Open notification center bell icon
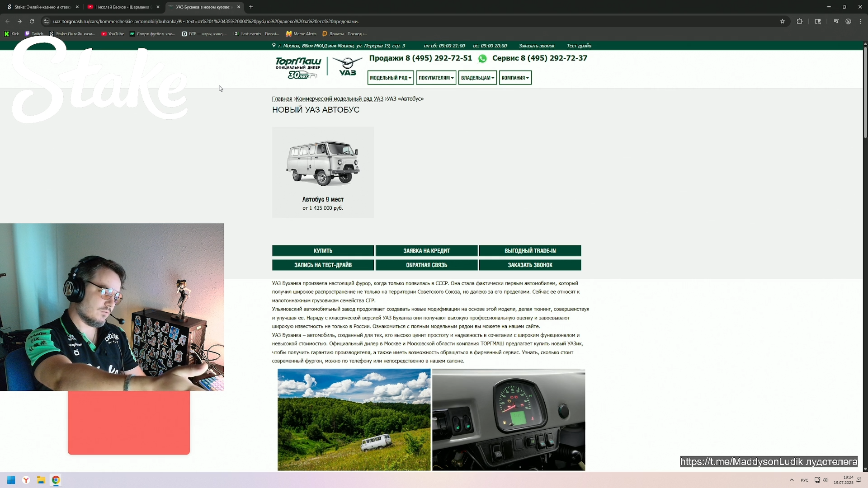Viewport: 868px width, 488px height. click(x=859, y=480)
